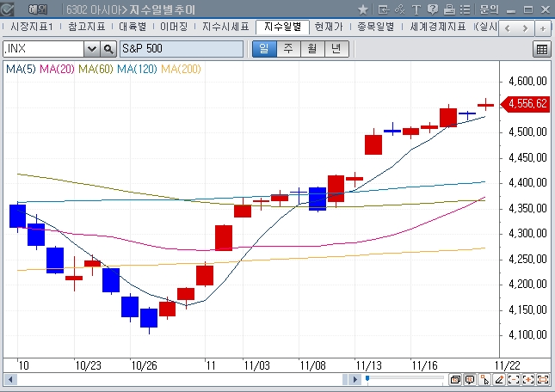This screenshot has height=392, width=555.
Task: Open the 세계경제지표 tab
Action: pos(438,27)
